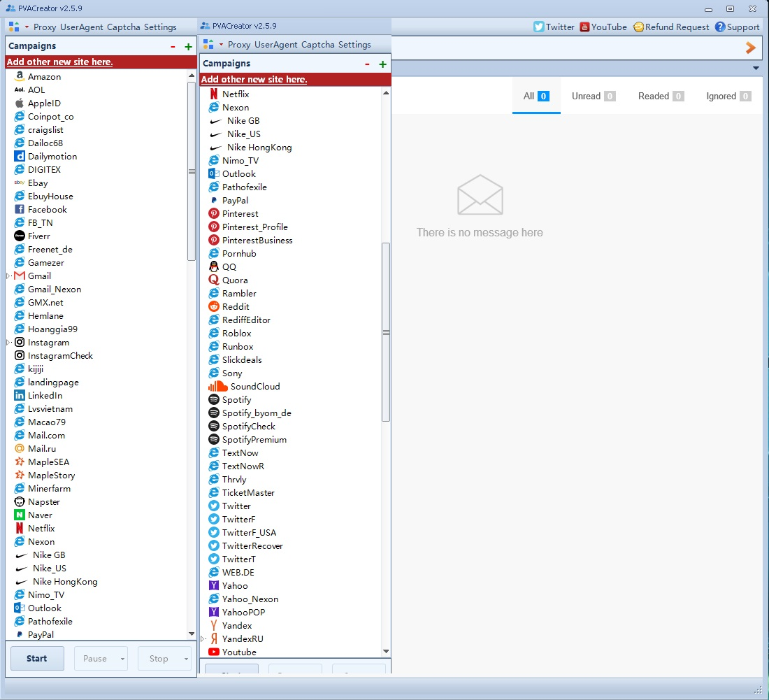Click the Gmail envelope icon

point(19,276)
